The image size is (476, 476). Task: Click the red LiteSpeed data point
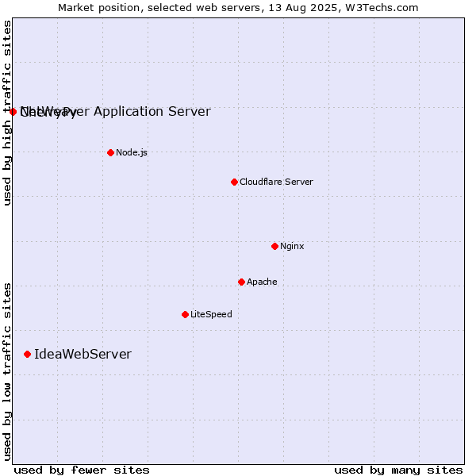tap(185, 314)
